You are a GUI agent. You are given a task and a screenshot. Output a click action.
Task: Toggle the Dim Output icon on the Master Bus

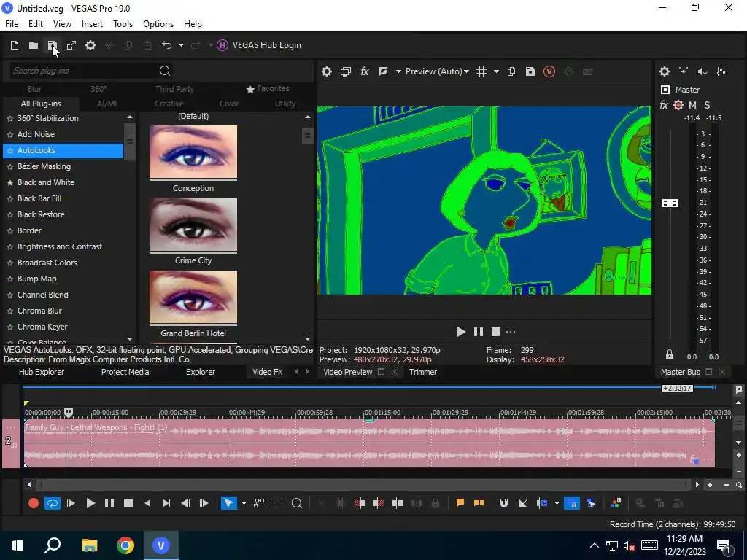(703, 71)
